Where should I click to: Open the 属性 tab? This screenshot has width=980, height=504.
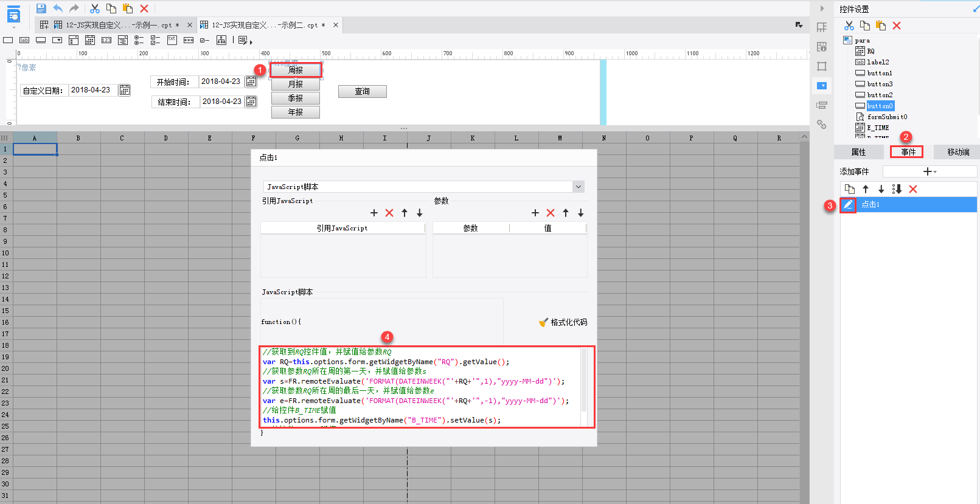pos(858,152)
